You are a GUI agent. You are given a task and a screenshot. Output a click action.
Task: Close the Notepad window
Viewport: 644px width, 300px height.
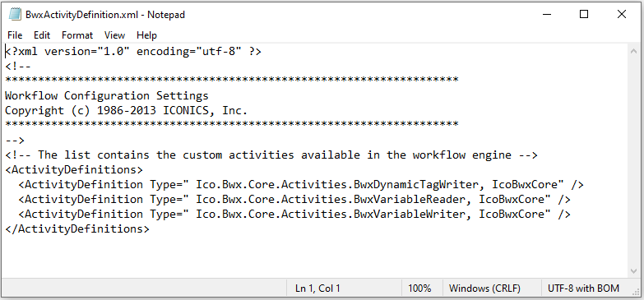click(x=622, y=14)
